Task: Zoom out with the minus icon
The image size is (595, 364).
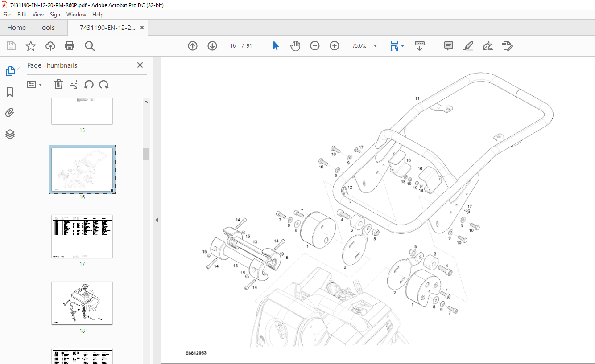Action: click(315, 46)
